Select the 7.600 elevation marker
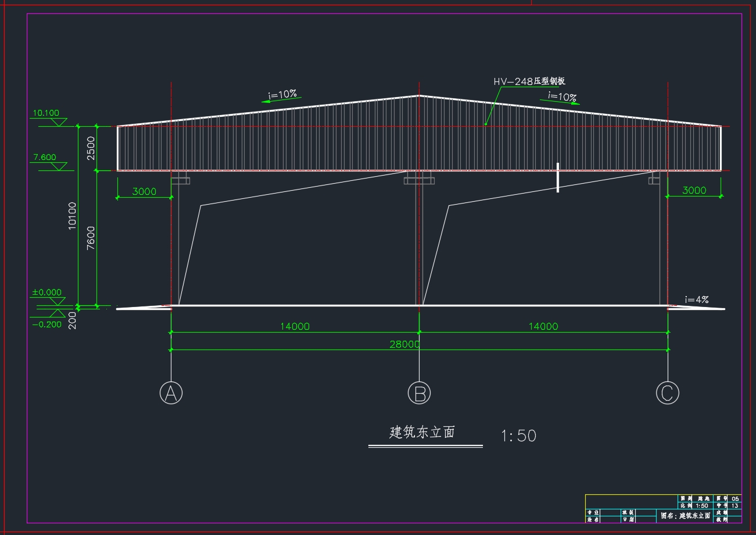 coord(45,157)
